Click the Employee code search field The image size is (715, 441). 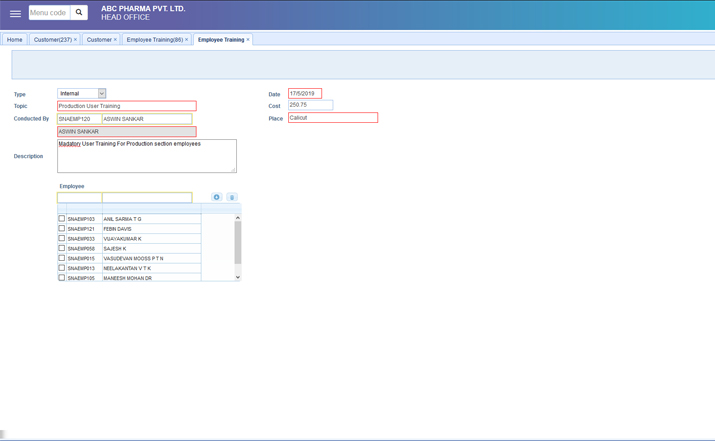pos(79,197)
